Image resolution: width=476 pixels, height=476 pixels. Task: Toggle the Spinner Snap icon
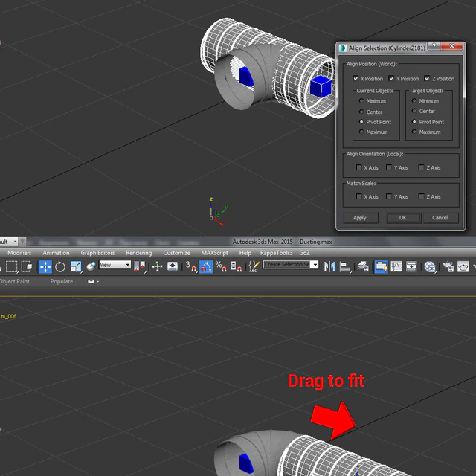coord(237,266)
